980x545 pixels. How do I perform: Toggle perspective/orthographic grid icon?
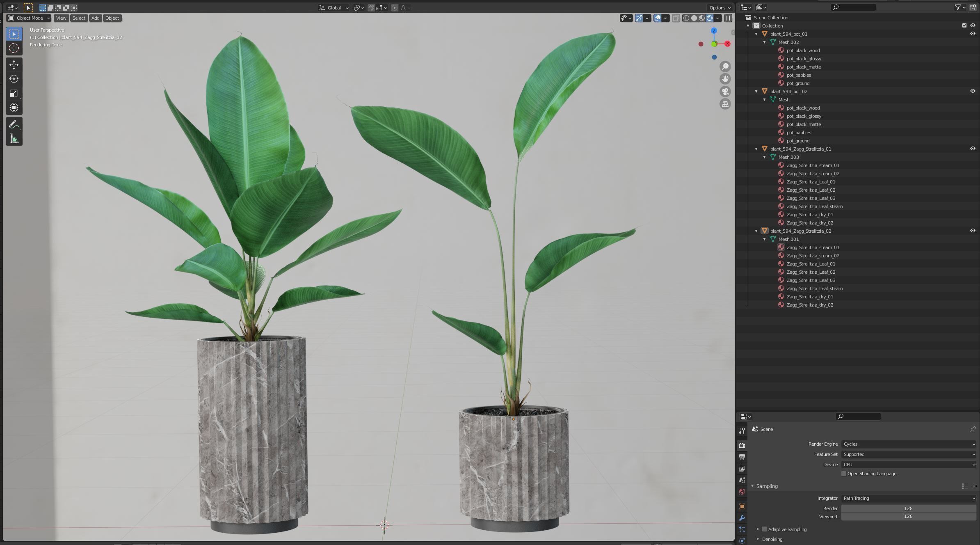click(725, 104)
